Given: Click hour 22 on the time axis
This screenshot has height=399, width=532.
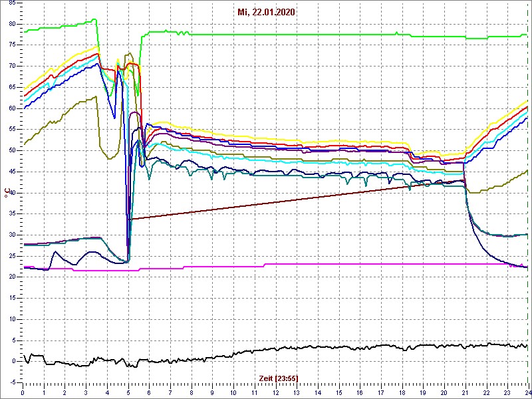Looking at the screenshot, I should [486, 392].
